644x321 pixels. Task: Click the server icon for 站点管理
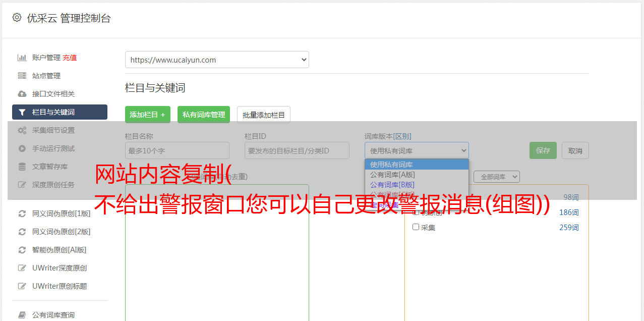point(22,76)
